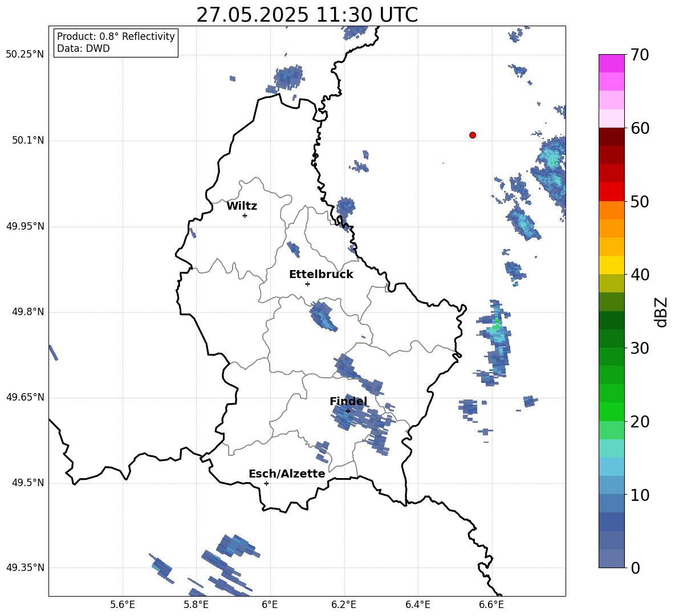Click the Findel city label

click(348, 401)
